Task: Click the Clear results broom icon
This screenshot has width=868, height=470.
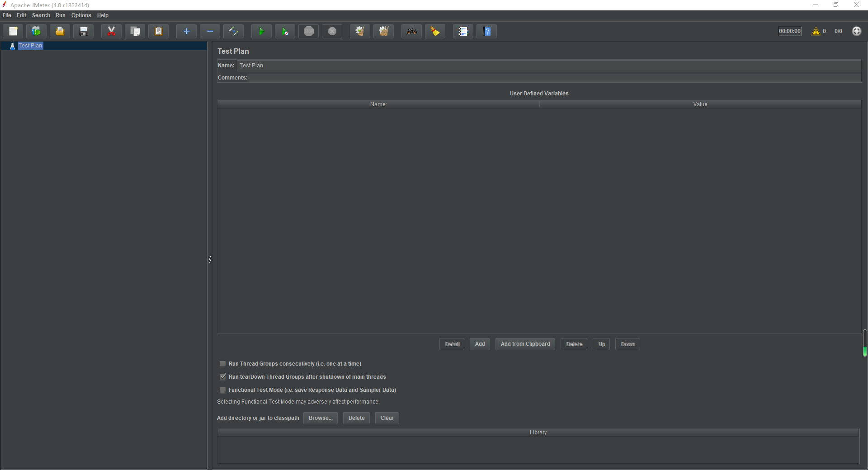Action: (360, 31)
